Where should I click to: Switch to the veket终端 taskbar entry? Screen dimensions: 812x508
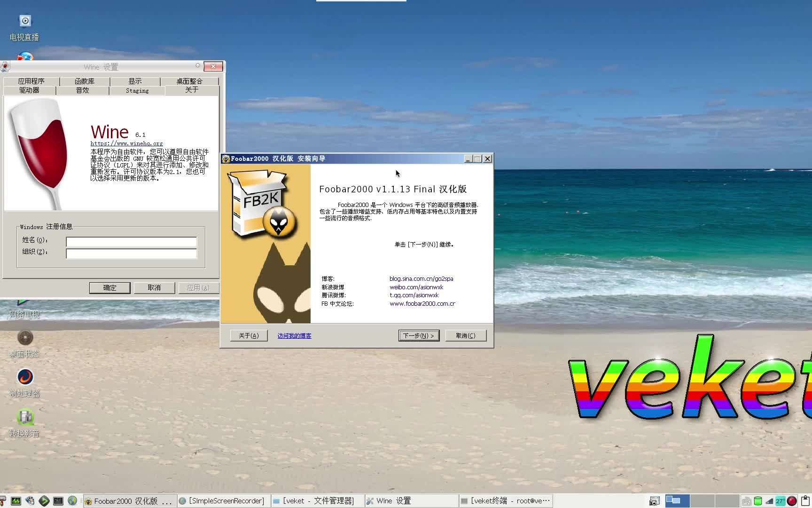click(x=505, y=501)
